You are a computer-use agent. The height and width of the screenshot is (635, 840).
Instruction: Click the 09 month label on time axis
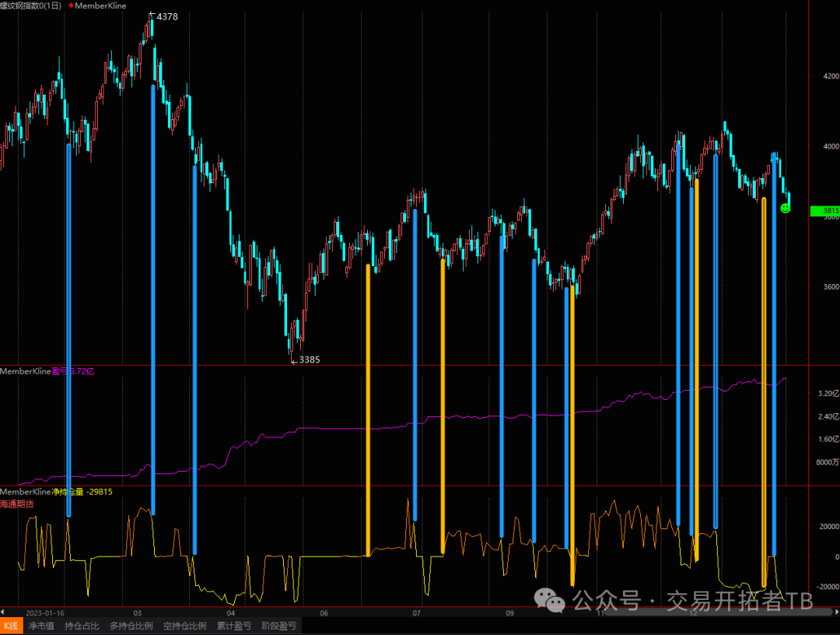click(509, 613)
